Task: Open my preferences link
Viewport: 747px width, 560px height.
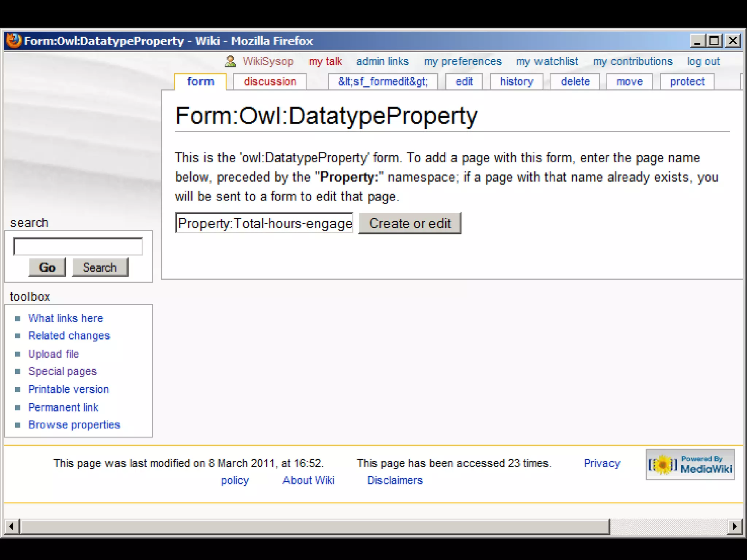Action: coord(462,62)
